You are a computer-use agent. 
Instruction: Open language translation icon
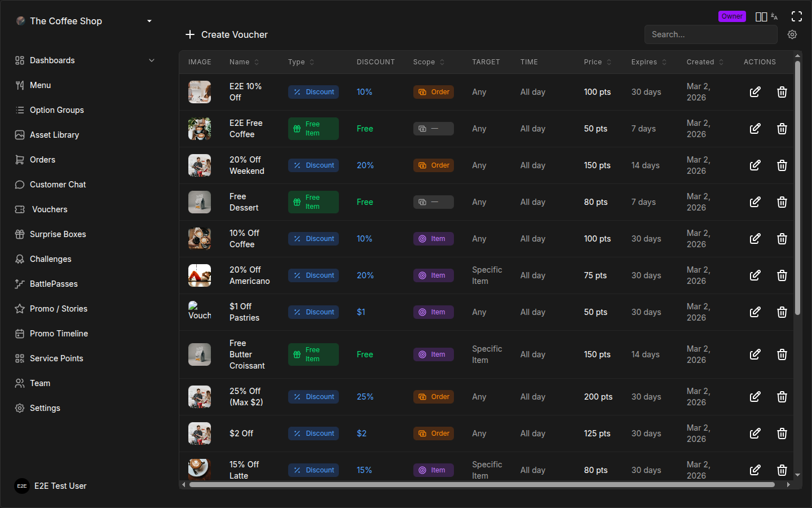click(x=774, y=17)
